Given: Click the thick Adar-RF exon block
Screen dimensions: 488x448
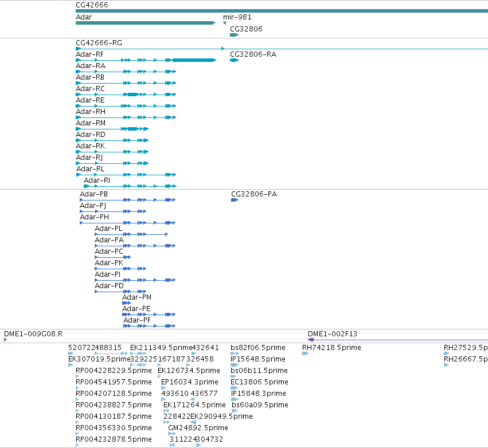Looking at the screenshot, I should [x=194, y=60].
